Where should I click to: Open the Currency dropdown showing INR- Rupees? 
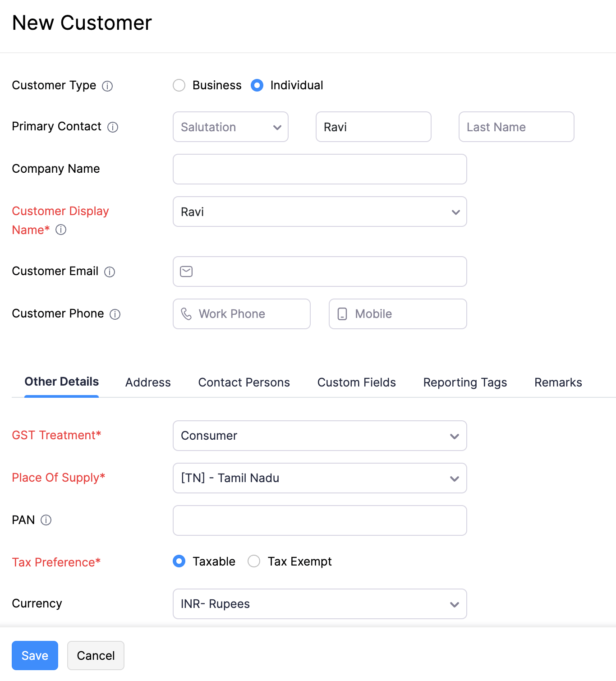(319, 604)
